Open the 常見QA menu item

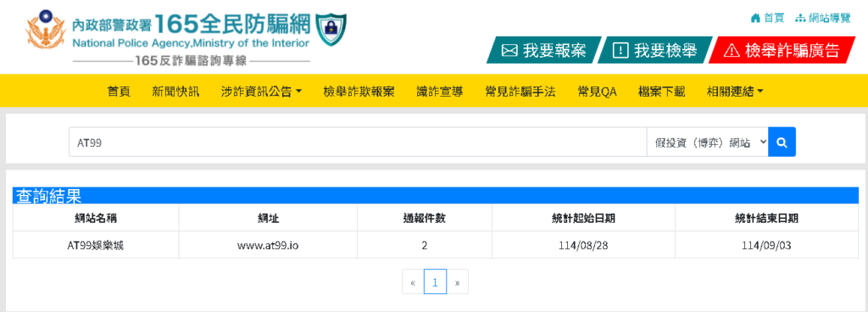click(597, 92)
